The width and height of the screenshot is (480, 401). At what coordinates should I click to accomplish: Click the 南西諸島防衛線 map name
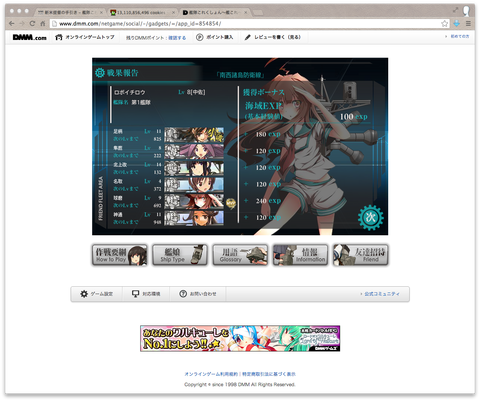click(x=240, y=75)
